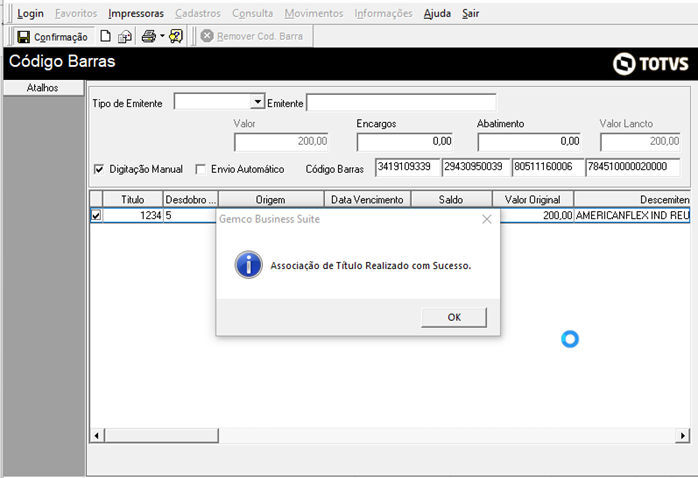Click the Sair menu item
This screenshot has height=478, width=698.
pyautogui.click(x=471, y=13)
